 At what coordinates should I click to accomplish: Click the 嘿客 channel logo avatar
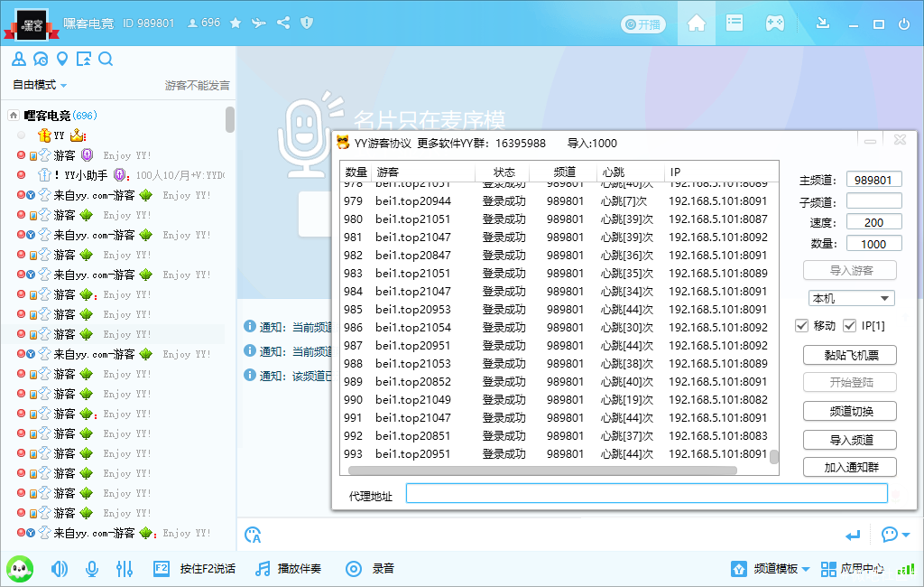tap(32, 25)
